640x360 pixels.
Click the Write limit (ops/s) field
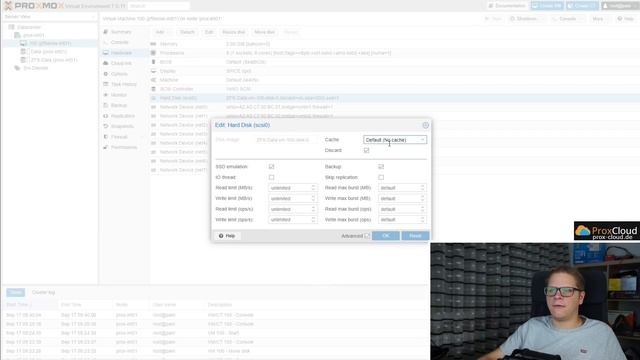292,220
